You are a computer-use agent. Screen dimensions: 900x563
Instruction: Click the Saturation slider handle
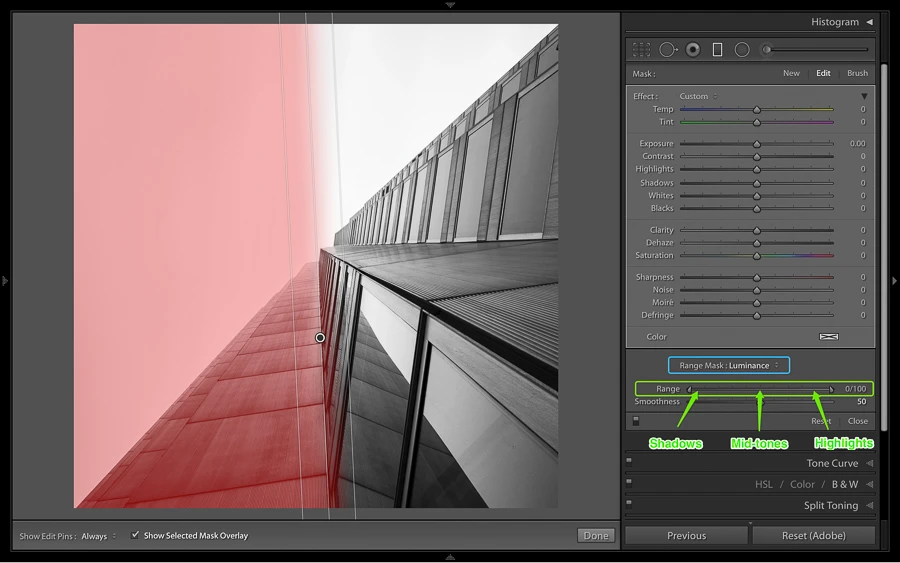(757, 256)
